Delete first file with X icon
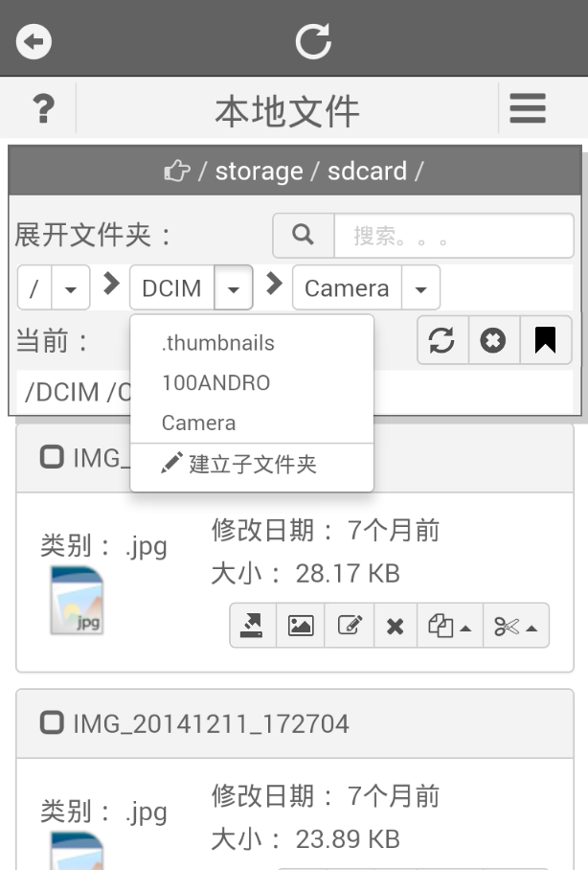This screenshot has height=870, width=588. (x=395, y=626)
